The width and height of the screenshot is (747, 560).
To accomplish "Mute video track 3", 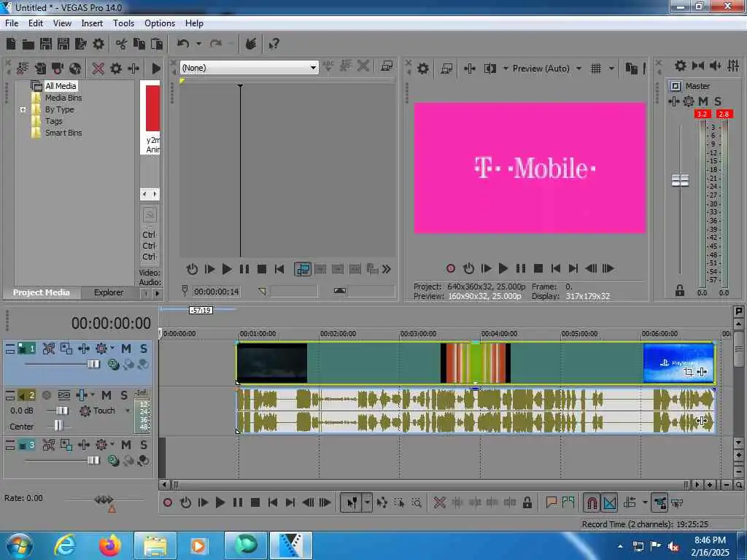I will (125, 446).
